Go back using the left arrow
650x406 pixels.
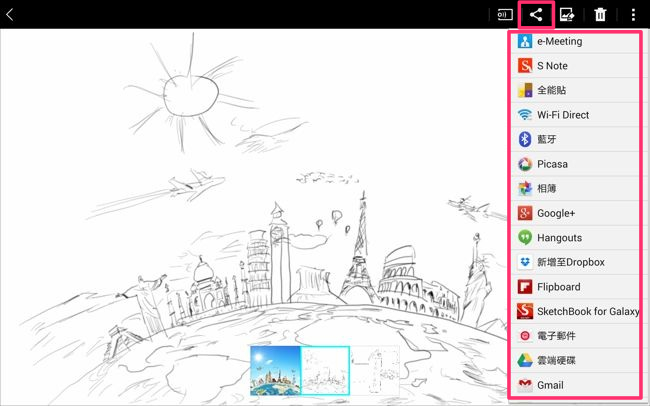pos(11,14)
